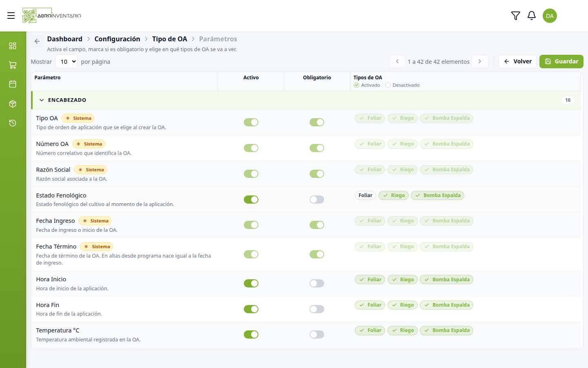The image size is (588, 368).
Task: Deactivate Riego chip for Estado Fenológico
Action: coord(394,195)
